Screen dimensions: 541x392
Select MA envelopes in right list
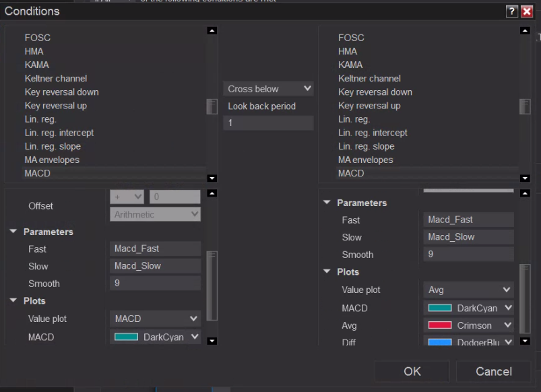click(365, 160)
